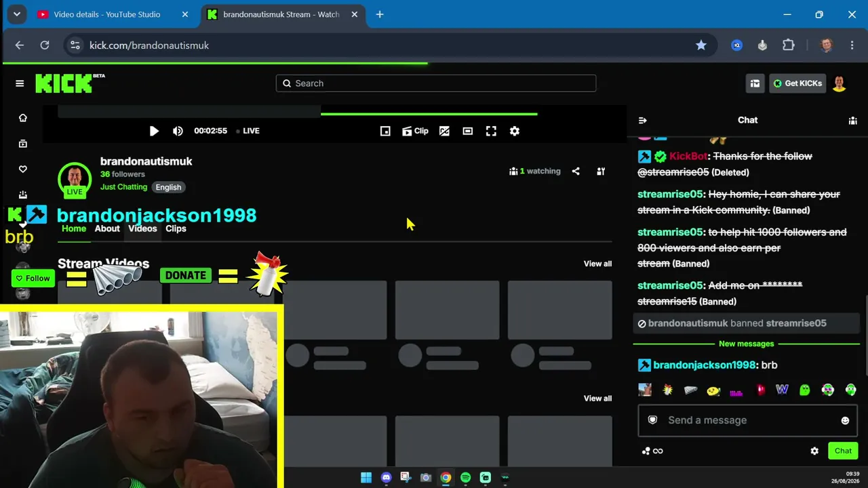Open the Chrome extensions puzzle icon

point(788,45)
